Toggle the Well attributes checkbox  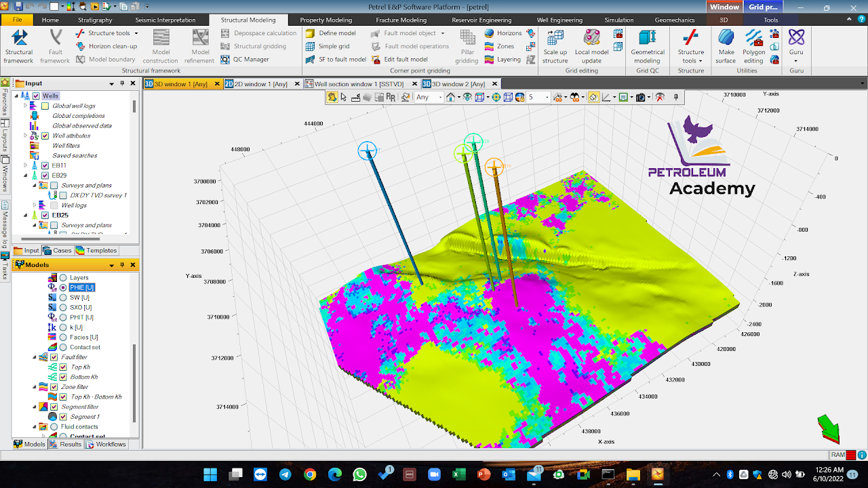click(45, 136)
